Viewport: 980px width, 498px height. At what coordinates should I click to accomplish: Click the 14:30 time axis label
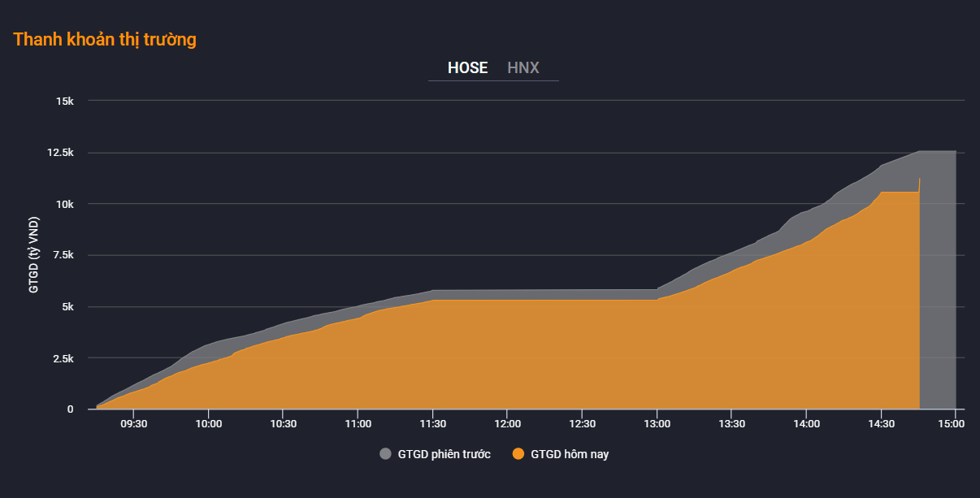click(882, 424)
